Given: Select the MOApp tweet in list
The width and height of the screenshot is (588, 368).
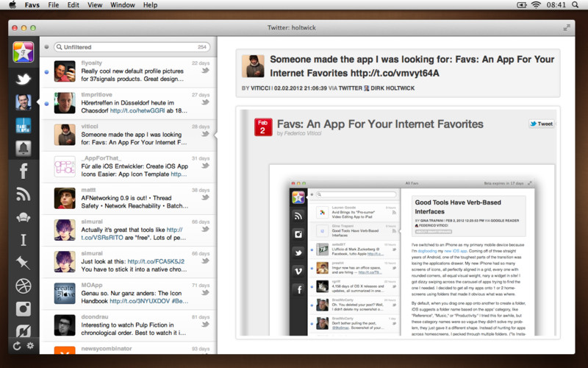Looking at the screenshot, I should (132, 294).
